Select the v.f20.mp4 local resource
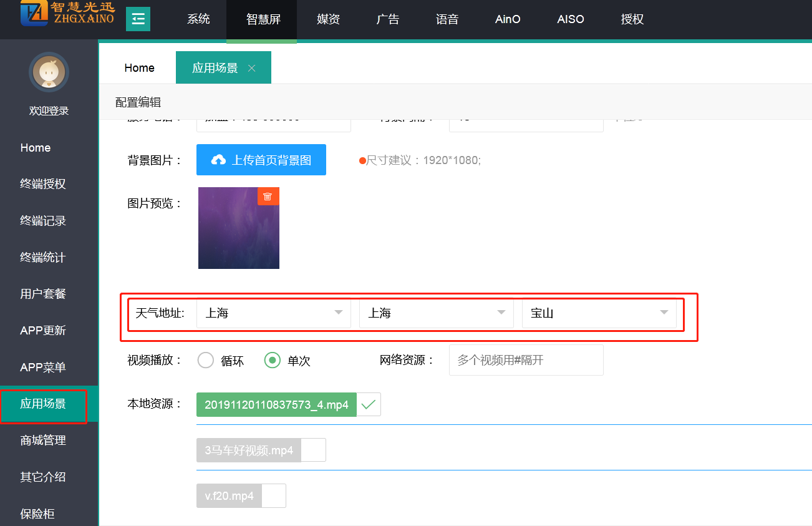Image resolution: width=812 pixels, height=526 pixels. [x=229, y=496]
